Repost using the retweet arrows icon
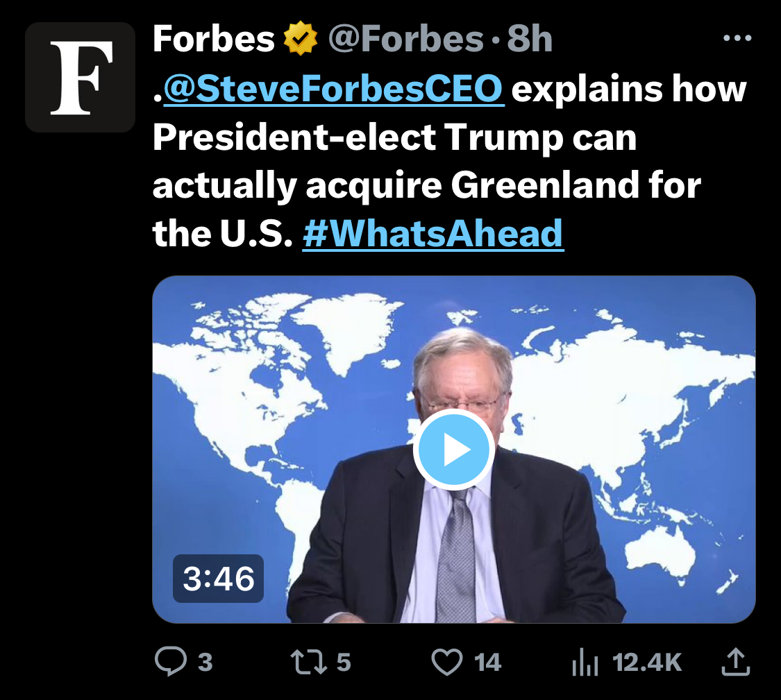Screen dimensions: 781x700 click(310, 662)
